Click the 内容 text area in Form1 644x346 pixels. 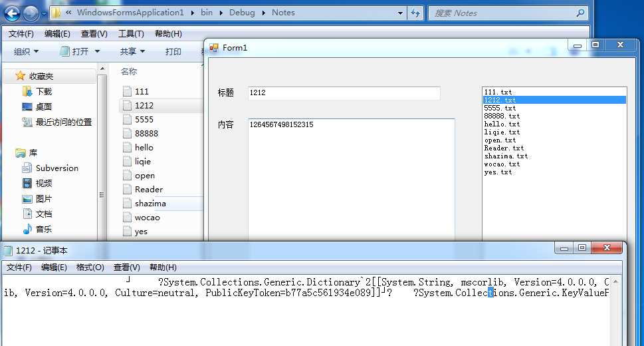tap(352, 180)
